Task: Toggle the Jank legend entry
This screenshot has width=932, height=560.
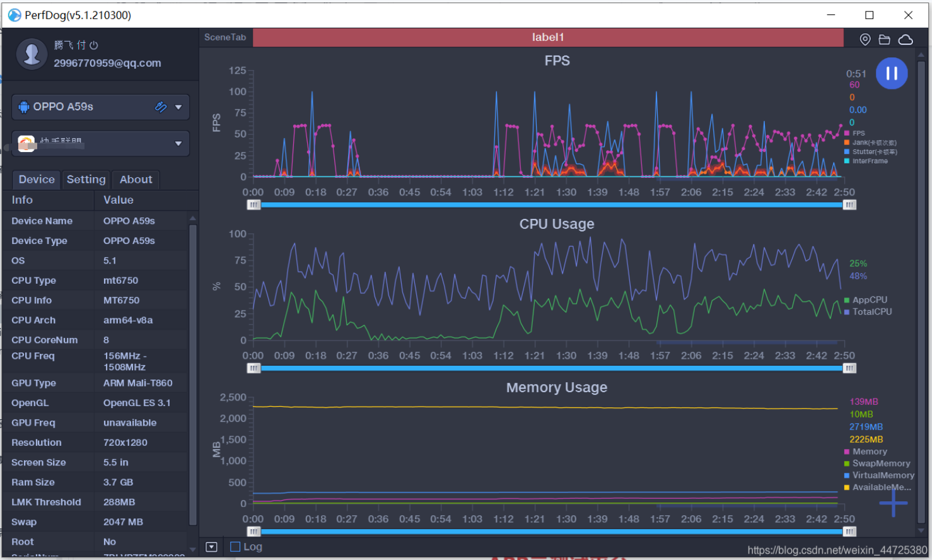Action: [870, 143]
